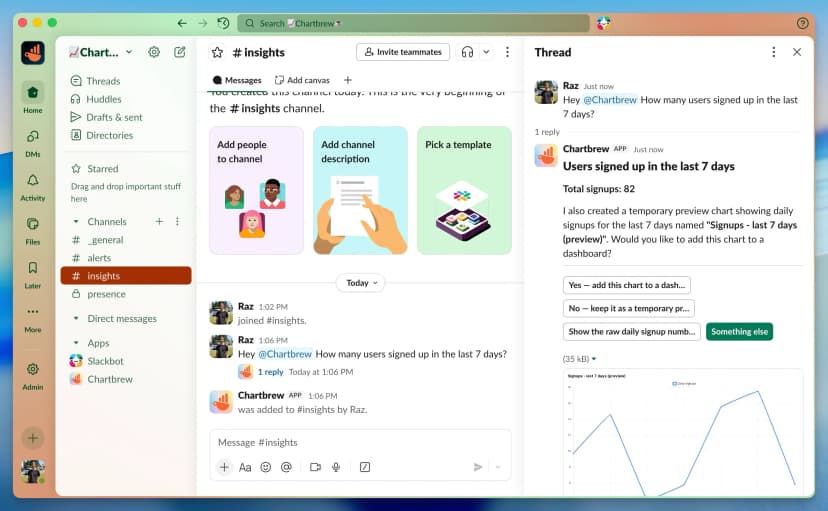Open the history clock icon

(x=223, y=23)
